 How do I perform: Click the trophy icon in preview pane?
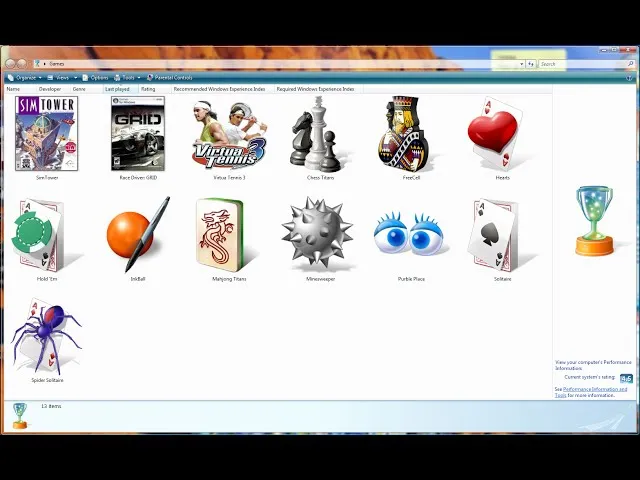pyautogui.click(x=594, y=221)
